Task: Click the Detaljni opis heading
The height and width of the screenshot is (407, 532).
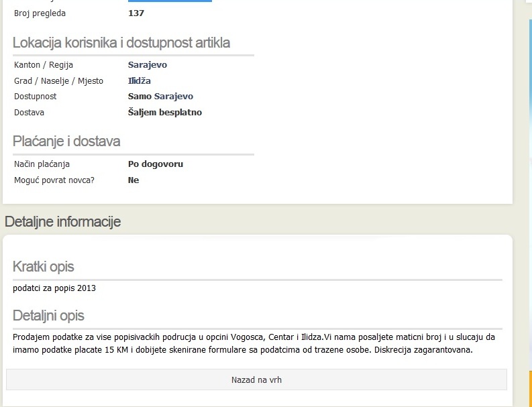Action: click(x=48, y=316)
